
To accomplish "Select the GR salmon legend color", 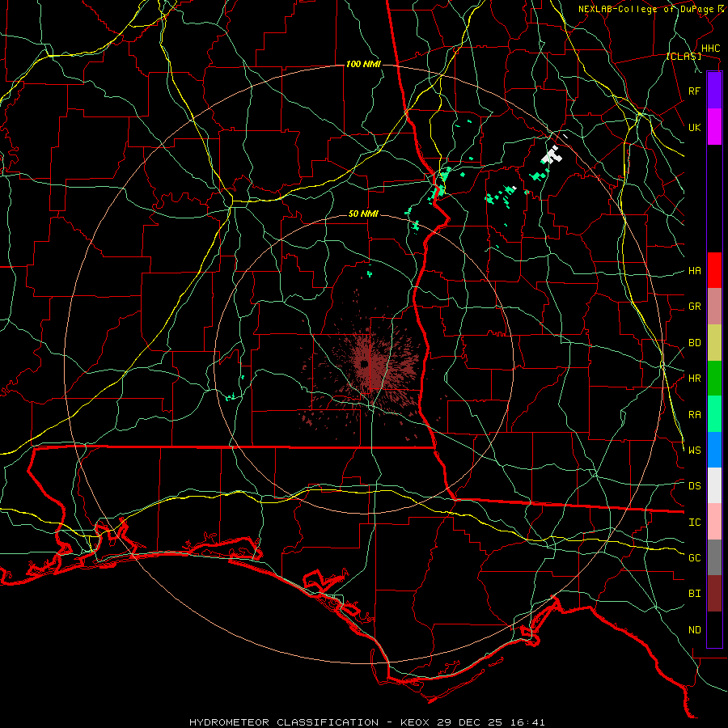I will pyautogui.click(x=714, y=307).
